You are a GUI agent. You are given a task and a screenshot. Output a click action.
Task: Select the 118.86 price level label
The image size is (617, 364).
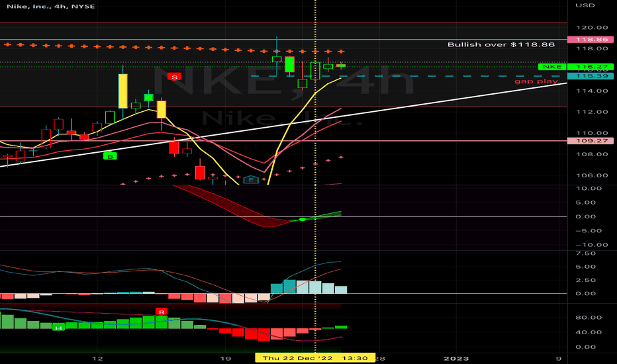590,39
